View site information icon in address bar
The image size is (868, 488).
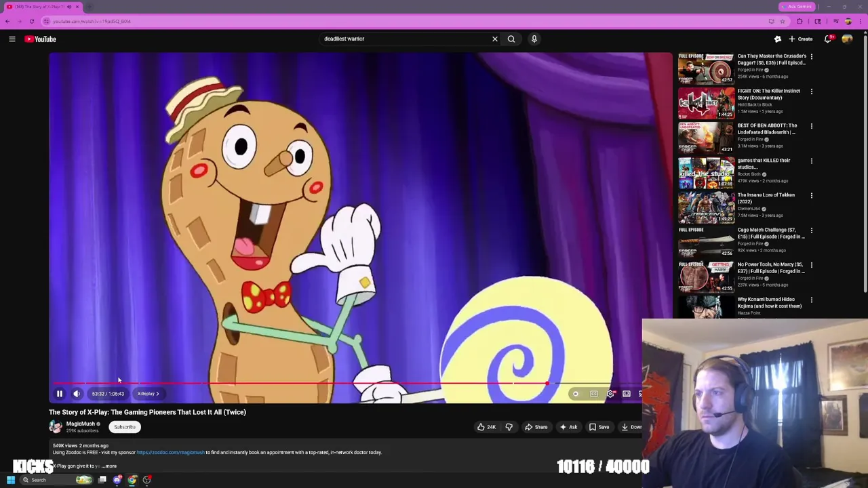pyautogui.click(x=47, y=21)
